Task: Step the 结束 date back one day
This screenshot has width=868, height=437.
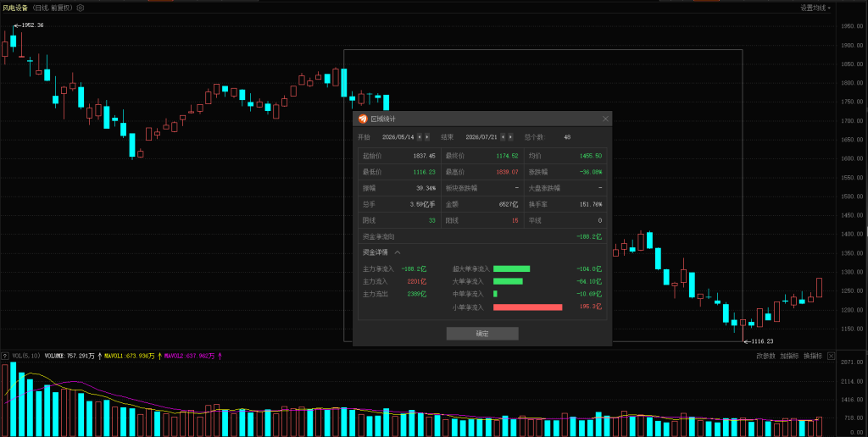Action: point(503,137)
